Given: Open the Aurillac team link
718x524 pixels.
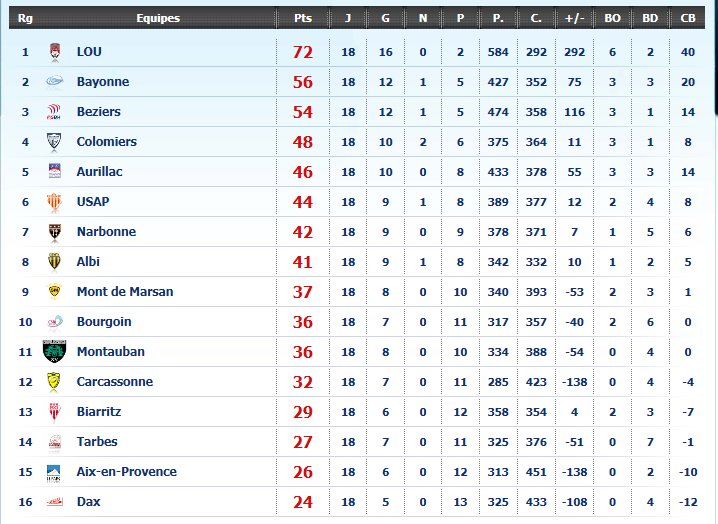Looking at the screenshot, I should (x=99, y=172).
